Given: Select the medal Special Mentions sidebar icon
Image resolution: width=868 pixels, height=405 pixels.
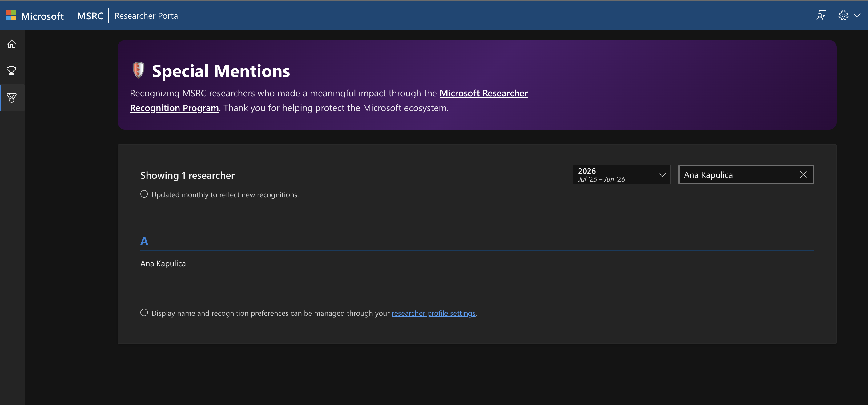Looking at the screenshot, I should [x=12, y=98].
